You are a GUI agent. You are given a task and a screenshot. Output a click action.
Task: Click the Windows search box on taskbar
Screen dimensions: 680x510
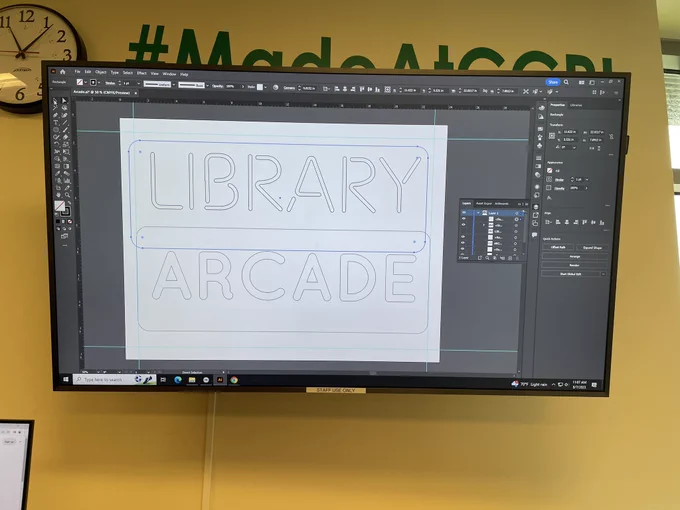(x=114, y=379)
